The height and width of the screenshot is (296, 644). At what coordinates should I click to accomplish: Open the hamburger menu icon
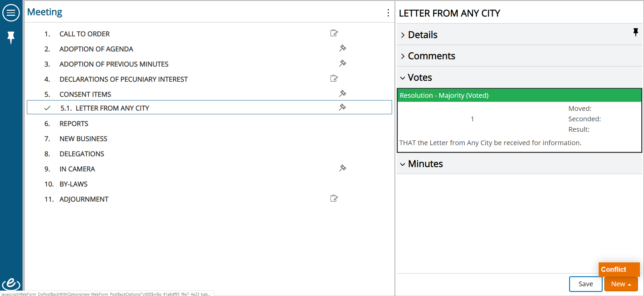click(11, 13)
